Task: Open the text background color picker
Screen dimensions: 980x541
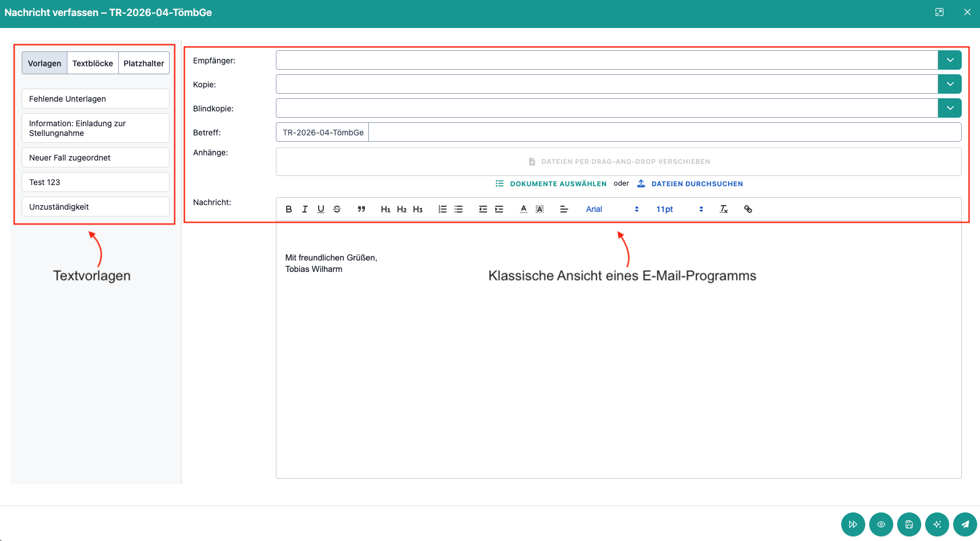Action: click(540, 209)
